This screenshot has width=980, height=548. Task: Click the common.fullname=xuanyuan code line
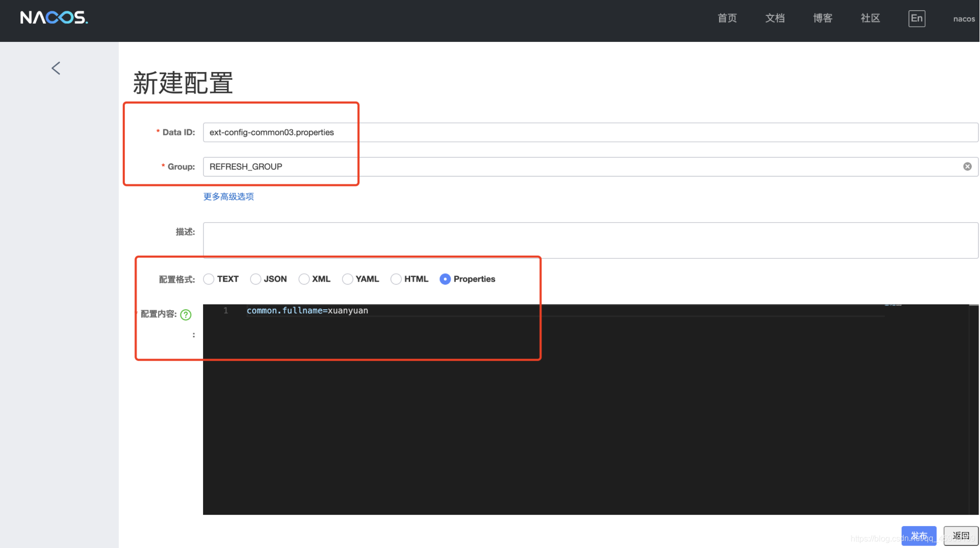[x=307, y=311]
